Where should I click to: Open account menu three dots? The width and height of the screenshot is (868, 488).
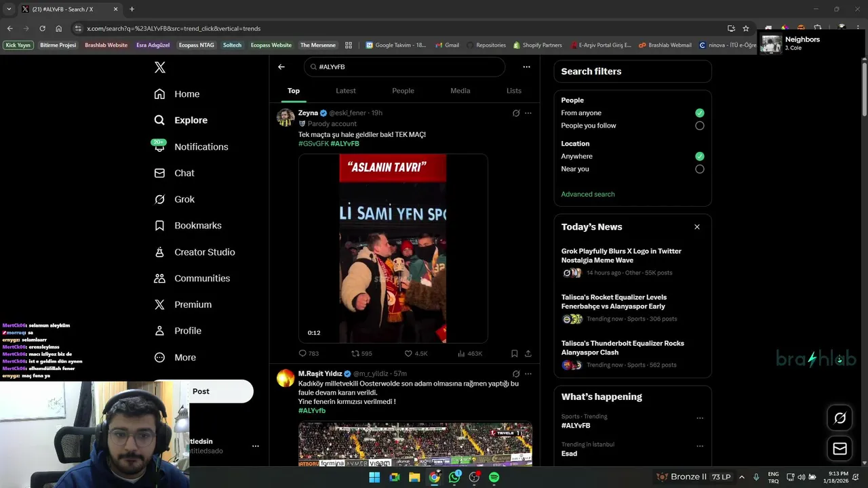click(256, 446)
